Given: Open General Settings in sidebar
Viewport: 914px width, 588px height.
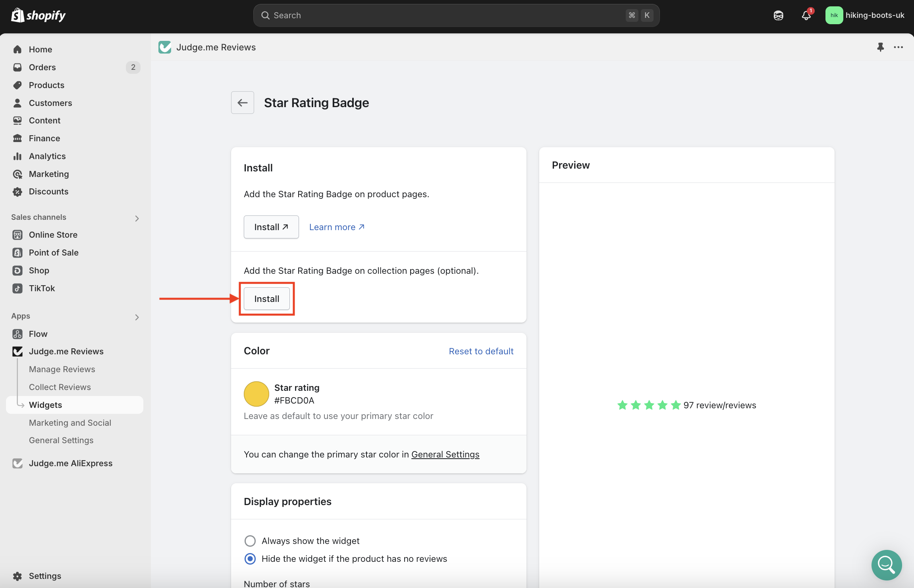Looking at the screenshot, I should (x=61, y=440).
